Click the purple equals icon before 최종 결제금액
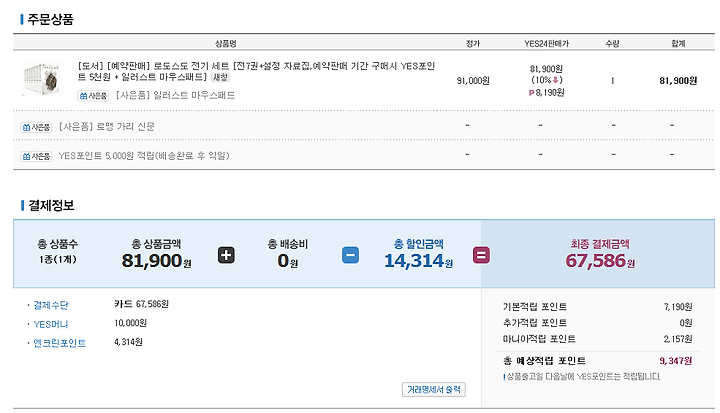Image resolution: width=720 pixels, height=413 pixels. 481,255
